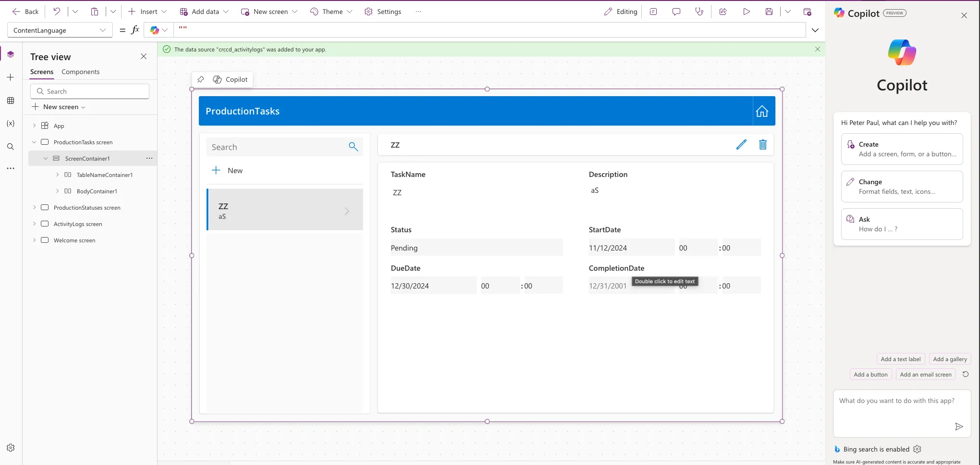
Task: Select the Welcome screen in tree view
Action: pos(74,240)
